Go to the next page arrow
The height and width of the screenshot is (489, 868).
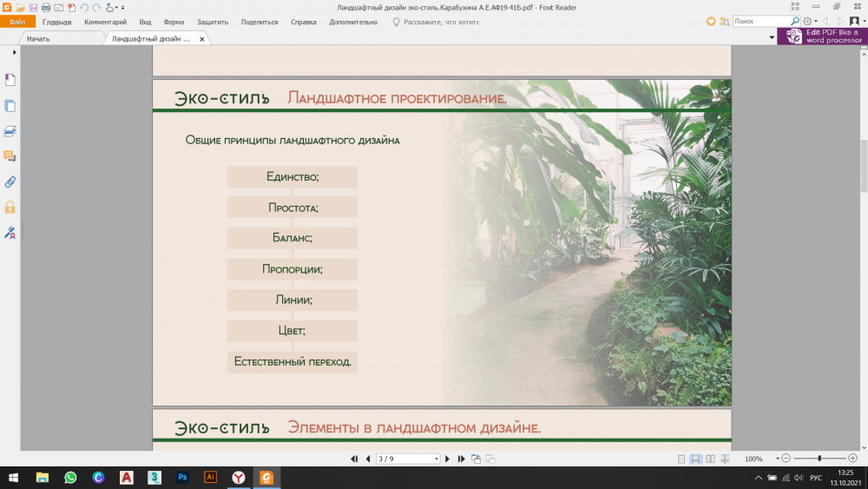(448, 459)
